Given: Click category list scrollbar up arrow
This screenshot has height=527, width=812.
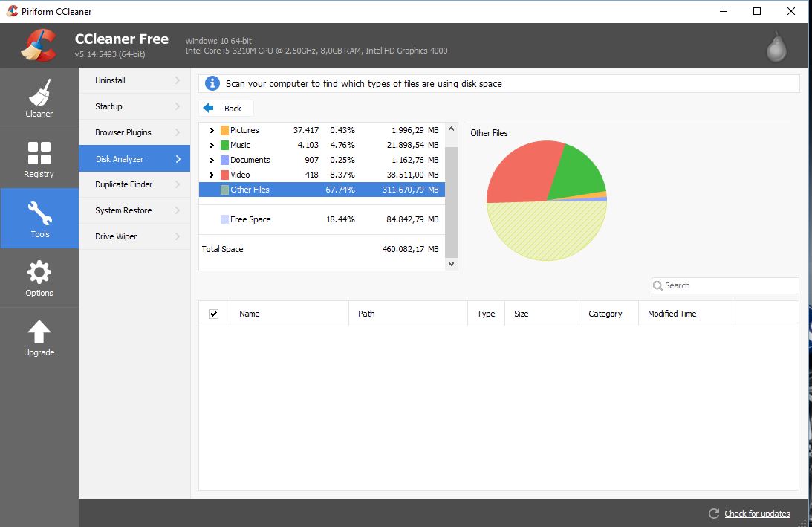Looking at the screenshot, I should coord(451,129).
